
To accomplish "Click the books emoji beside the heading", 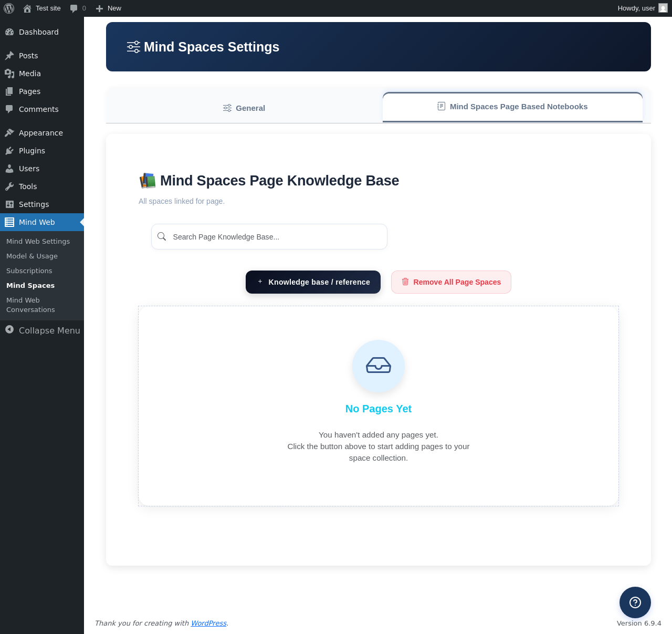I will point(148,181).
